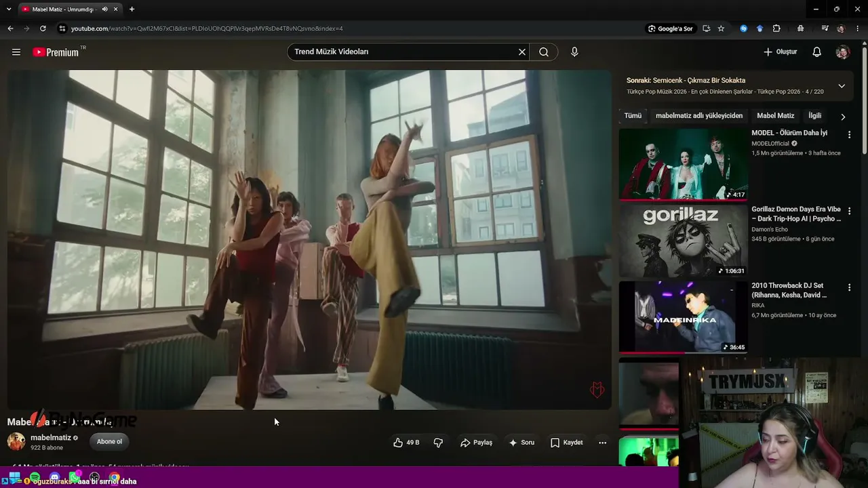This screenshot has width=868, height=488.
Task: Select the mabelmatiz adlı yükleyiciden chip
Action: pyautogui.click(x=699, y=116)
